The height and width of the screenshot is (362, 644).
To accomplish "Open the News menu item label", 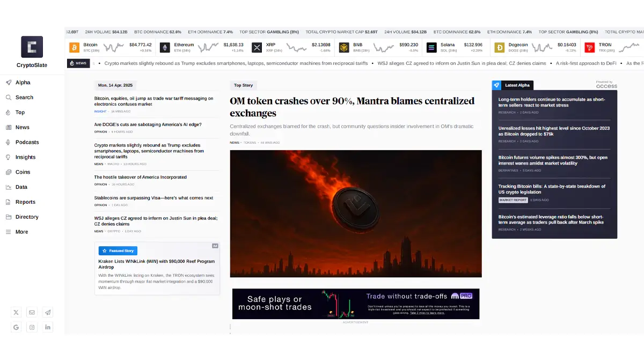I will pos(23,128).
